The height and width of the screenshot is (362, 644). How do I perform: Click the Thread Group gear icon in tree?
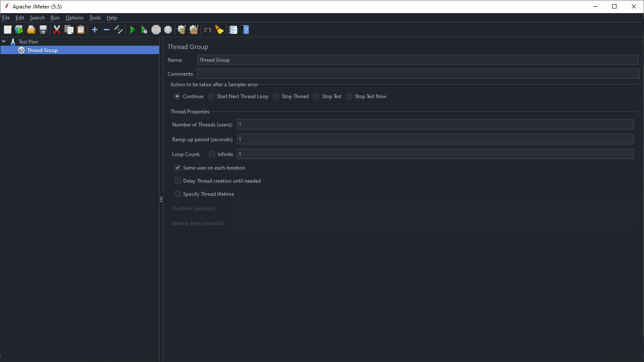coord(22,50)
